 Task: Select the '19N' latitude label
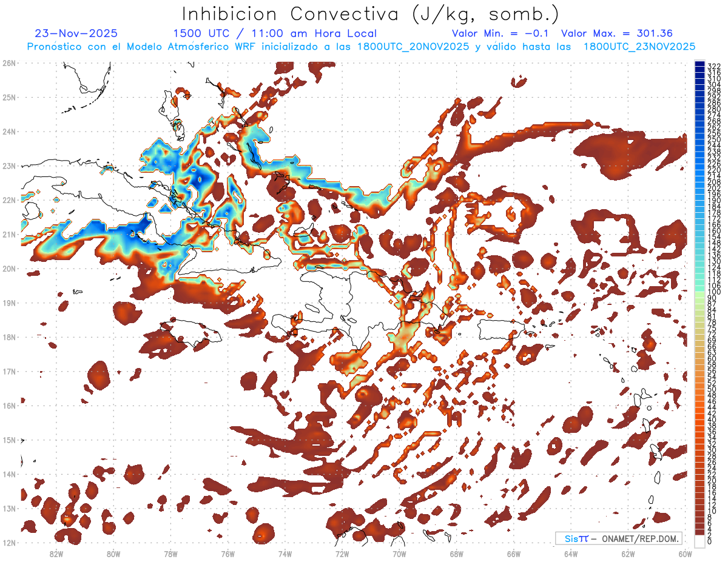click(9, 303)
